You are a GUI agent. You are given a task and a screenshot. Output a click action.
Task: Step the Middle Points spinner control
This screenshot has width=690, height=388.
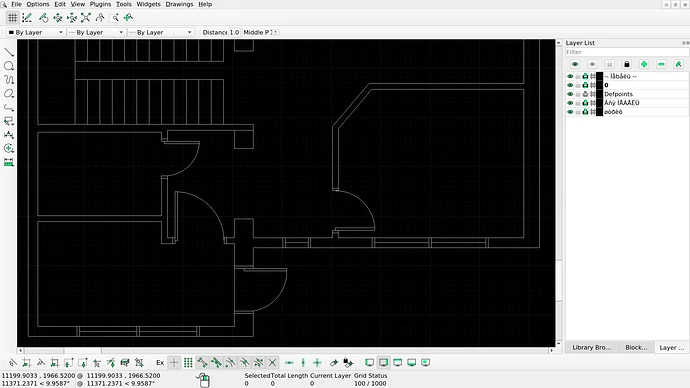click(x=275, y=33)
